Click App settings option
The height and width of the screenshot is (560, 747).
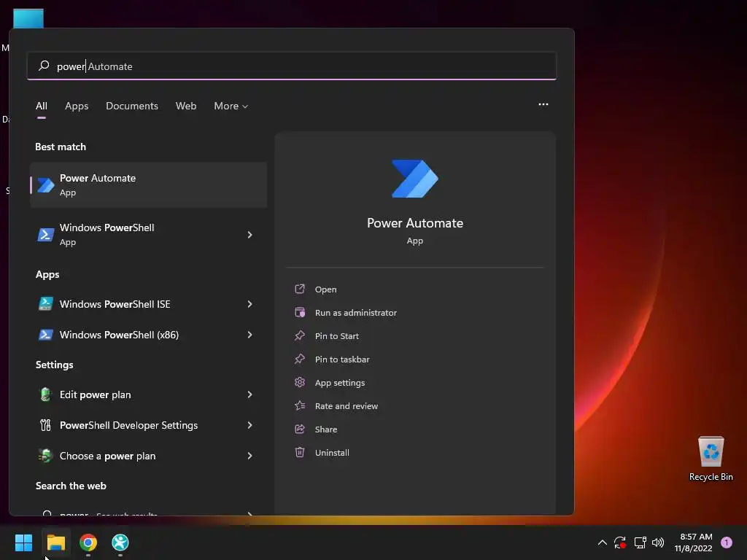[x=340, y=382]
